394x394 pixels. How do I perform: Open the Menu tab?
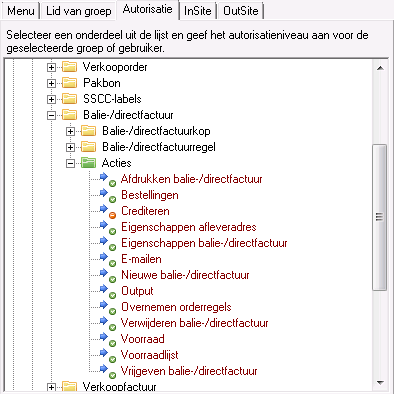pos(21,11)
